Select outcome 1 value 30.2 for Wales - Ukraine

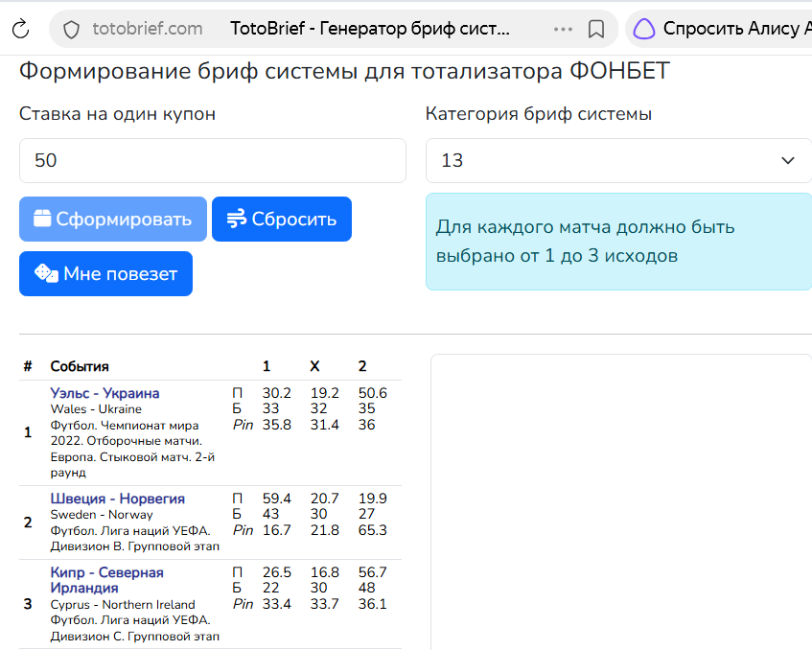(x=276, y=393)
